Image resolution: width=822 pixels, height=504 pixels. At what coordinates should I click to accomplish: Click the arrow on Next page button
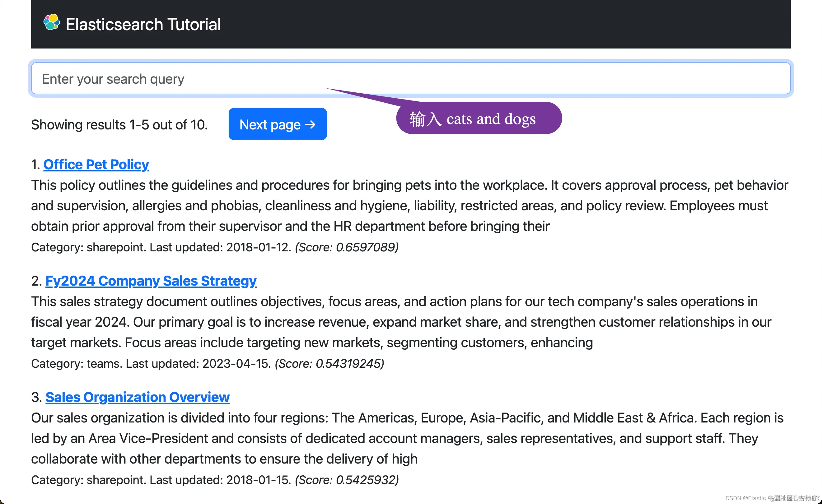pyautogui.click(x=310, y=124)
